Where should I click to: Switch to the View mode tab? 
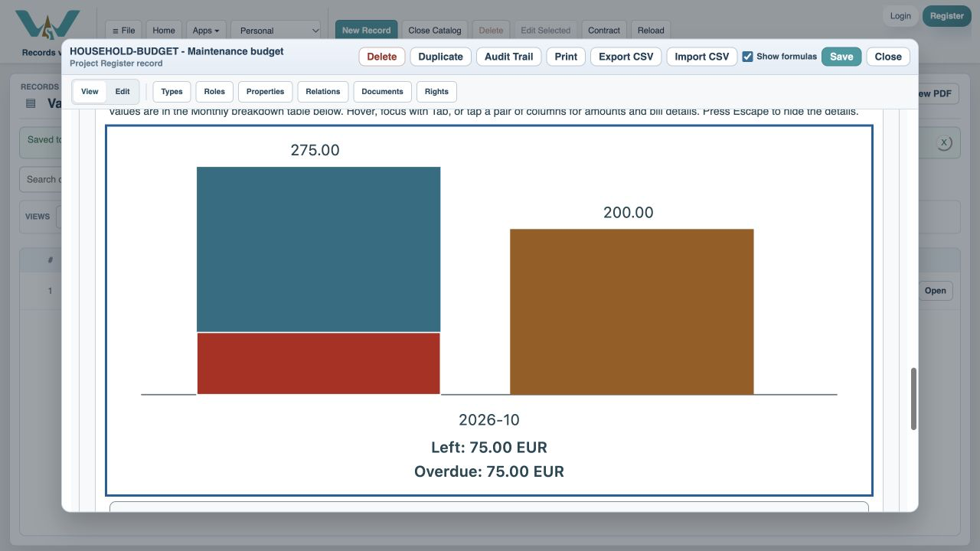[90, 92]
